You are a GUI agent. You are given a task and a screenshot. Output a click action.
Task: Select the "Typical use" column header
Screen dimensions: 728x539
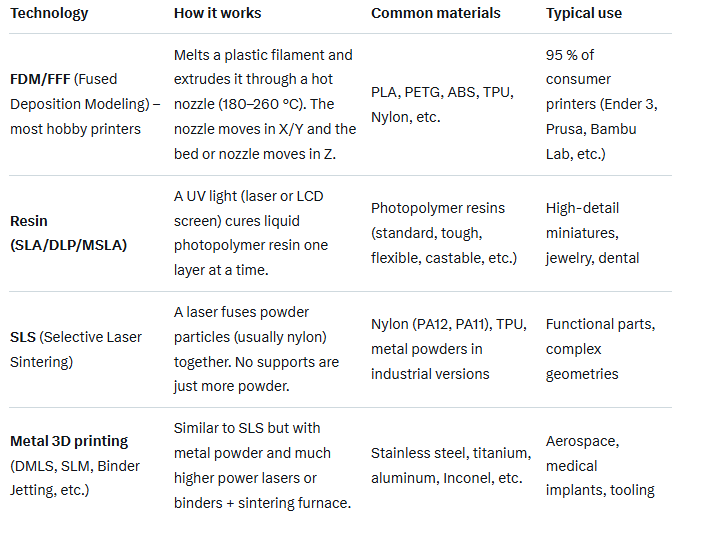(584, 14)
